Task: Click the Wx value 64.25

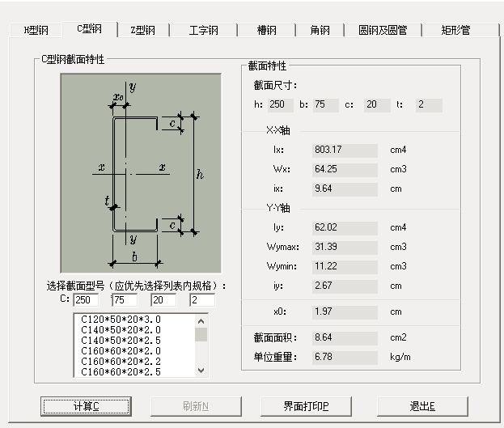Action: 345,170
